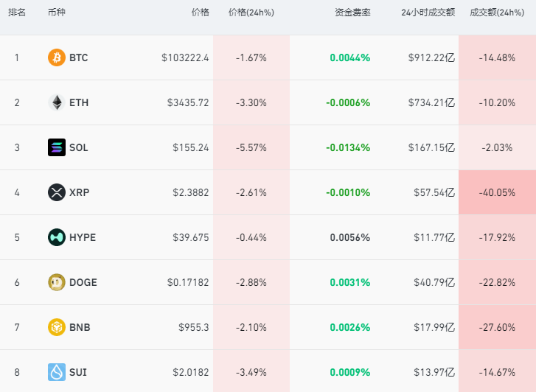This screenshot has width=536, height=392.
Task: Click the Ethereum diamond icon
Action: [57, 102]
